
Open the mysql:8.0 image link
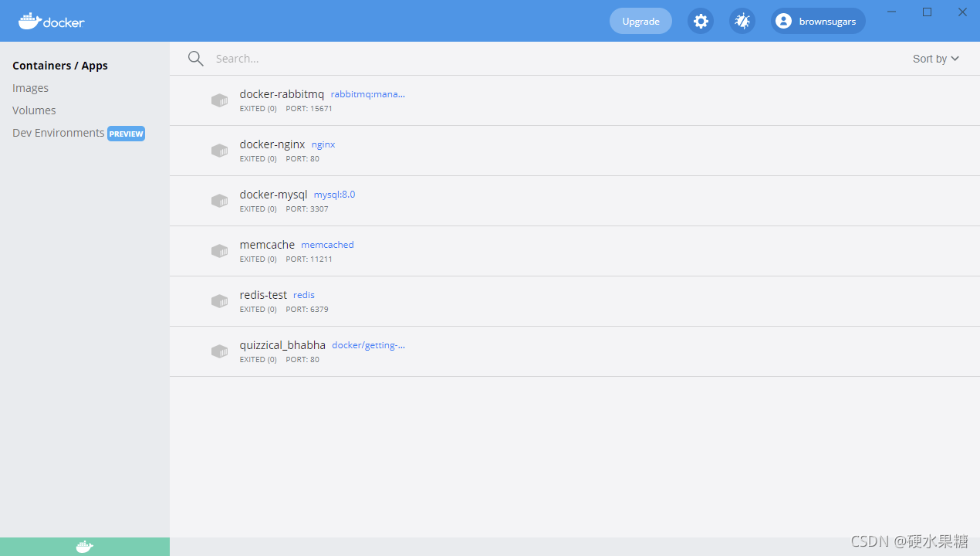334,195
